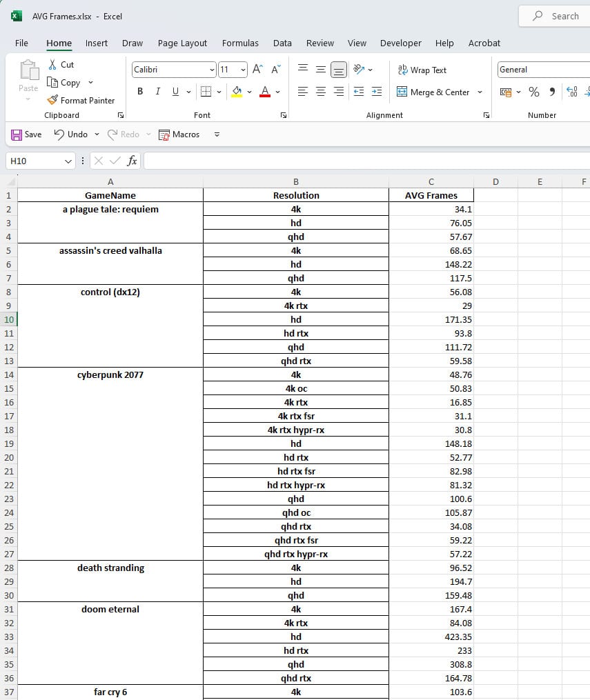Open the Calibri font name dropdown
This screenshot has width=590, height=700.
212,70
